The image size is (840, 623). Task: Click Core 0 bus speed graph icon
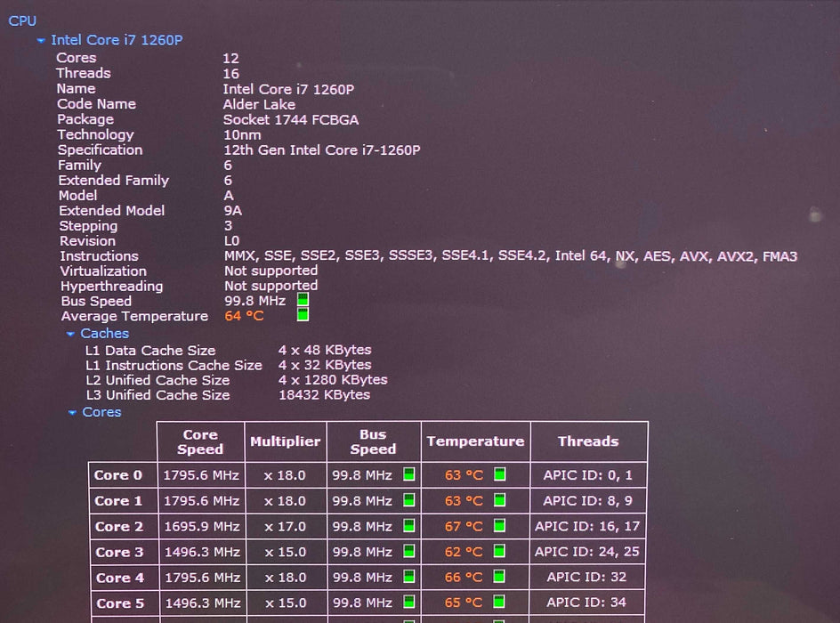coord(408,474)
